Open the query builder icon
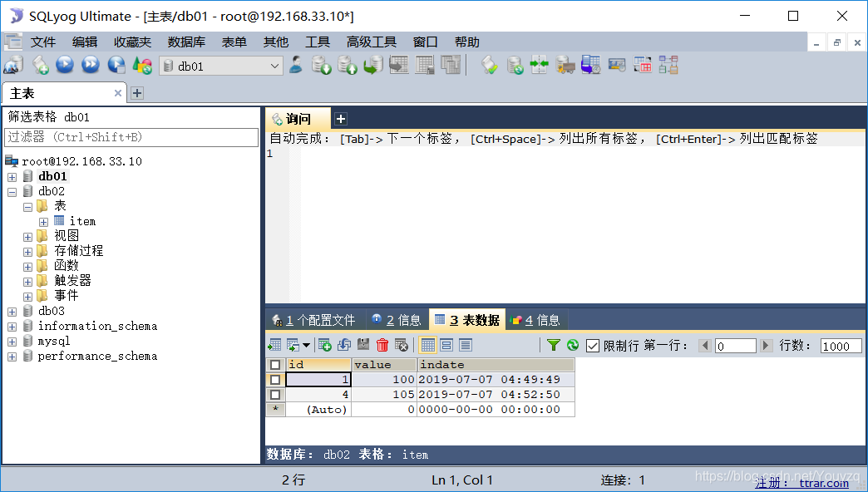Image resolution: width=868 pixels, height=492 pixels. pos(642,66)
